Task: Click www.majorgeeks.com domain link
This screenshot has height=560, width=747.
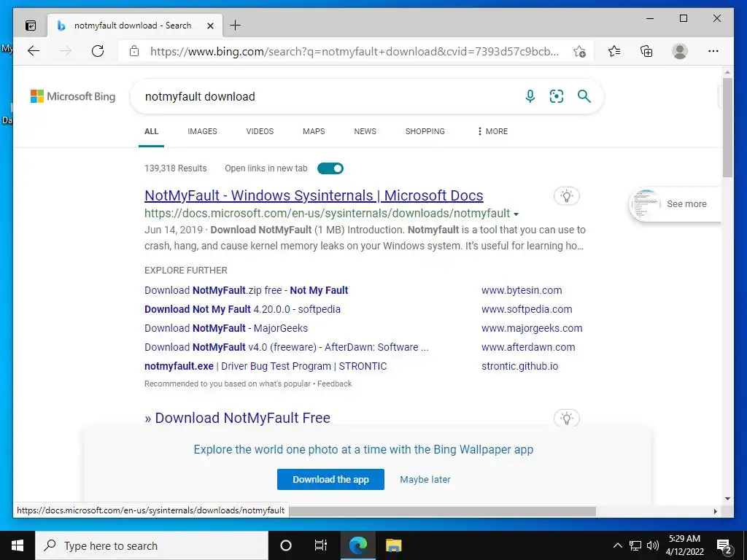Action: (x=532, y=329)
